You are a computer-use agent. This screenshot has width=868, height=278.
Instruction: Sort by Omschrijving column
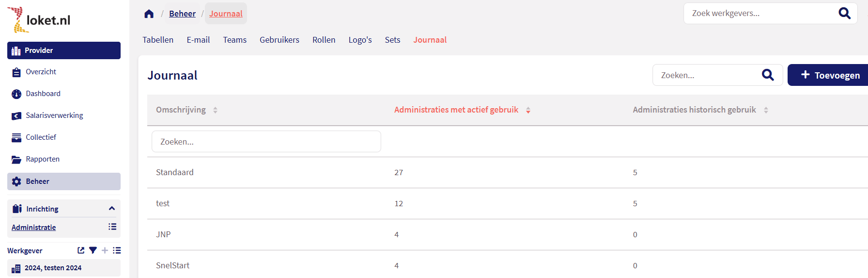[x=215, y=110]
